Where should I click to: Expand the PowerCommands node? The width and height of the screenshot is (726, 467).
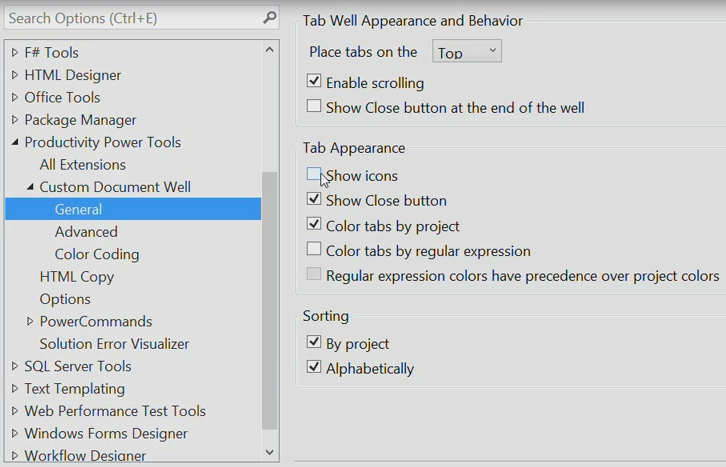30,321
